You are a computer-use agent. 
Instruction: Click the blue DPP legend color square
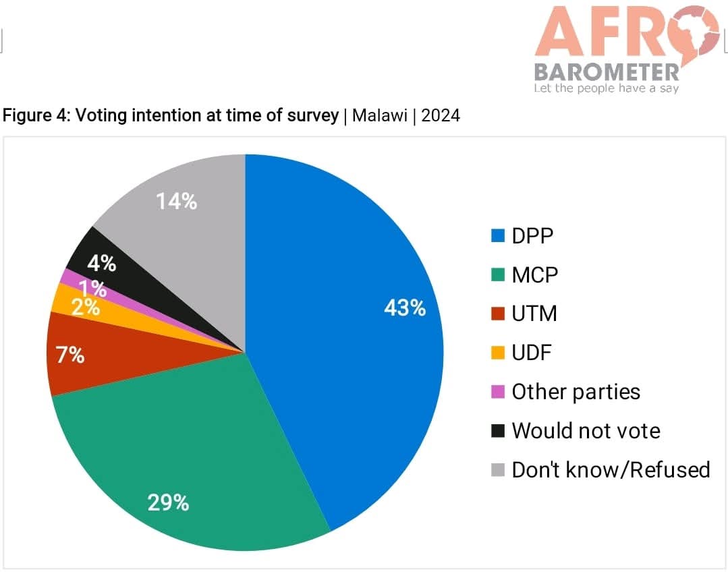[498, 236]
